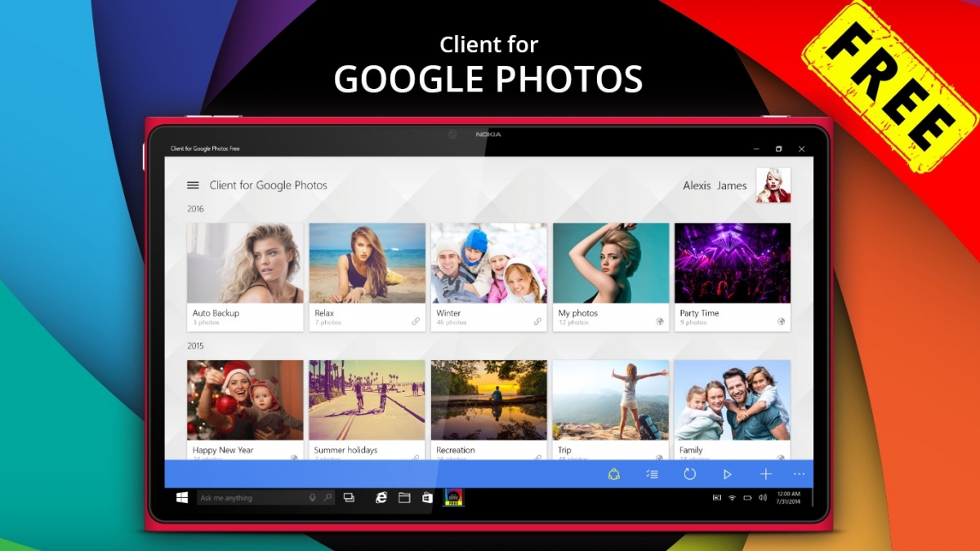
Task: Refresh albums using the reload icon
Action: tap(690, 474)
